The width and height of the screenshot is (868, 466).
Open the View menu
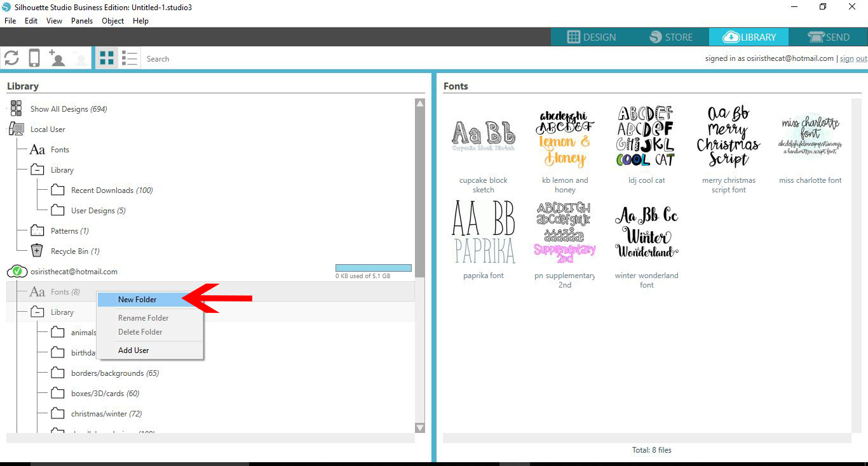[55, 21]
